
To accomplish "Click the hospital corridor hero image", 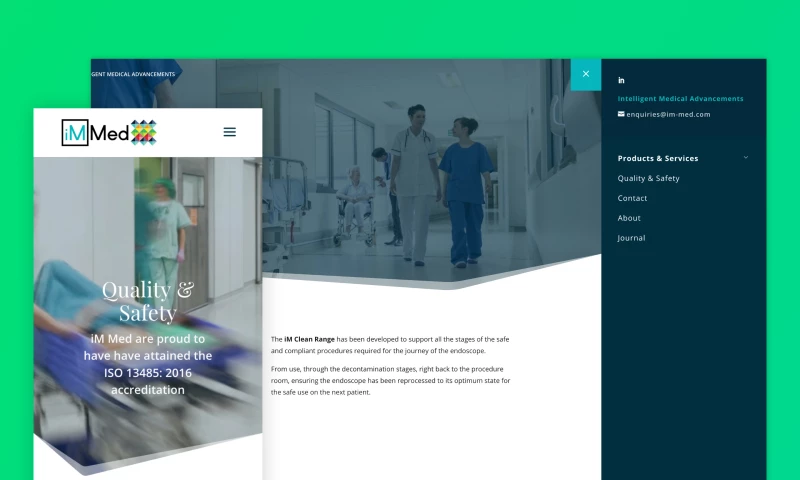I will pyautogui.click(x=432, y=173).
